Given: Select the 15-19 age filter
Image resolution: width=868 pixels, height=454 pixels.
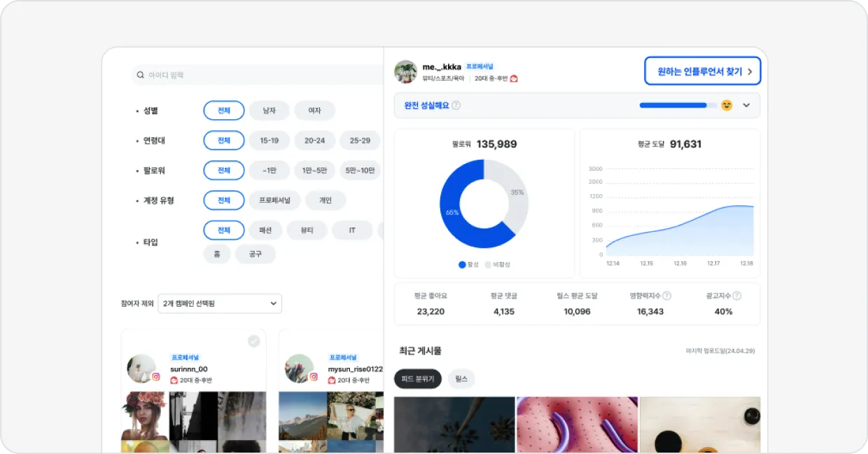Looking at the screenshot, I should point(269,140).
